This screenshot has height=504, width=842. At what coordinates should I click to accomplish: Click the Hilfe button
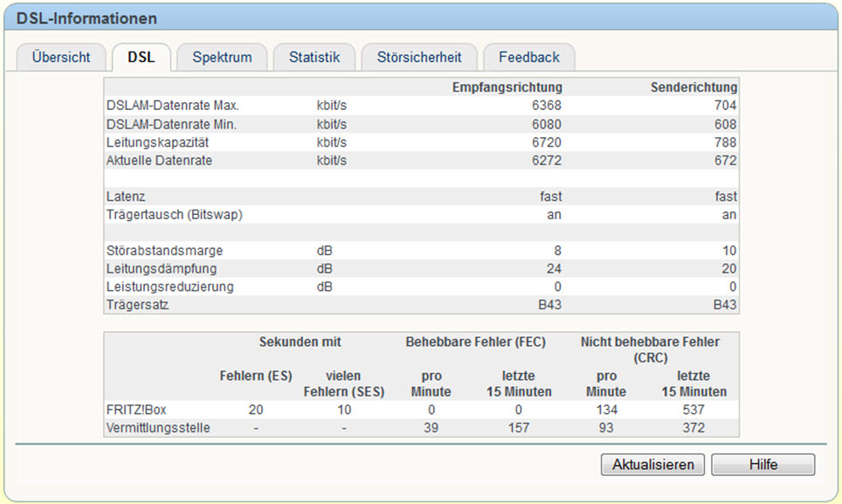pos(763,465)
